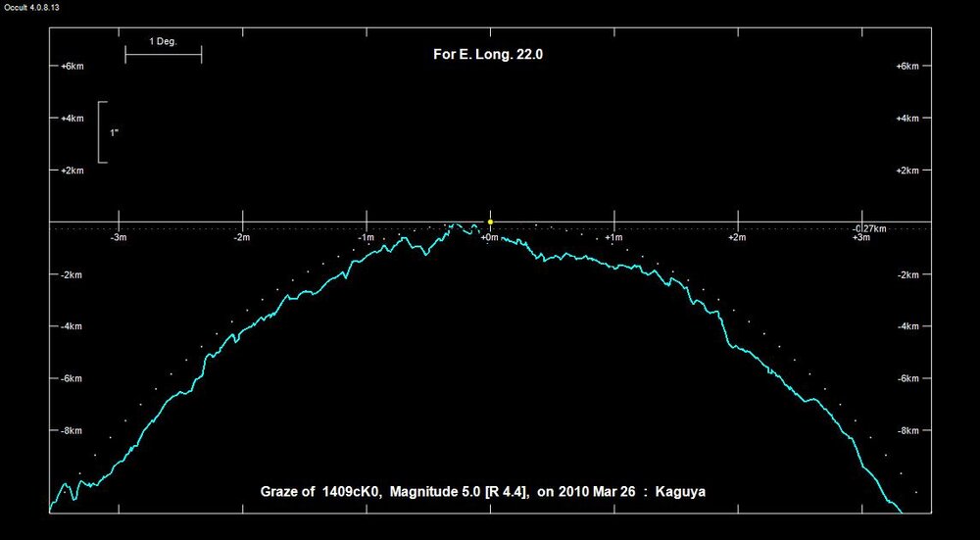The image size is (980, 540).
Task: Select the +4km label on right axis
Action: 907,119
